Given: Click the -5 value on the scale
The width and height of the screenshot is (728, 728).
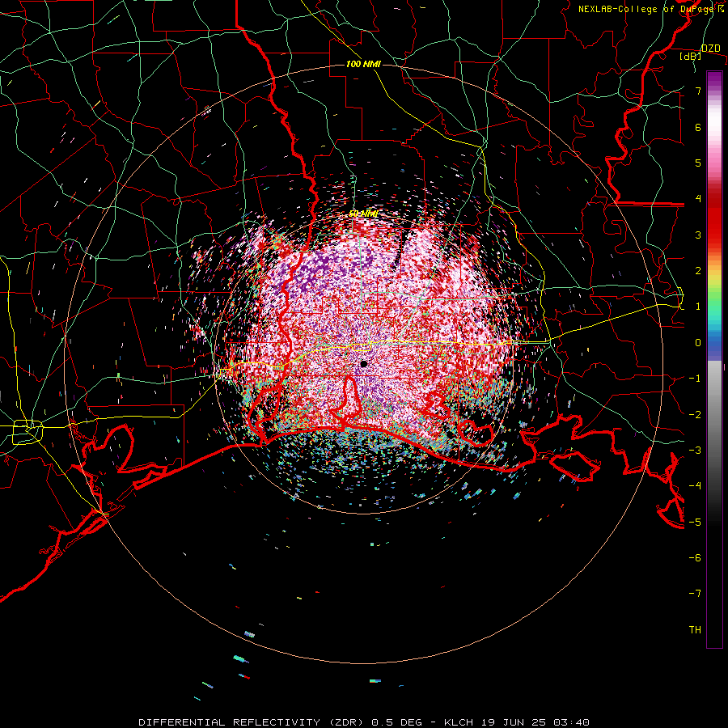Looking at the screenshot, I should 695,522.
